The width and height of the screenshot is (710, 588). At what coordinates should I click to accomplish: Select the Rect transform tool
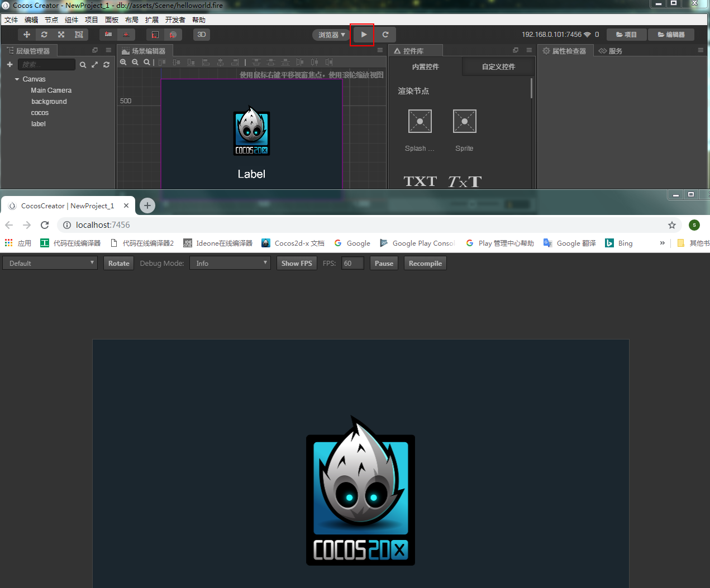(x=79, y=34)
